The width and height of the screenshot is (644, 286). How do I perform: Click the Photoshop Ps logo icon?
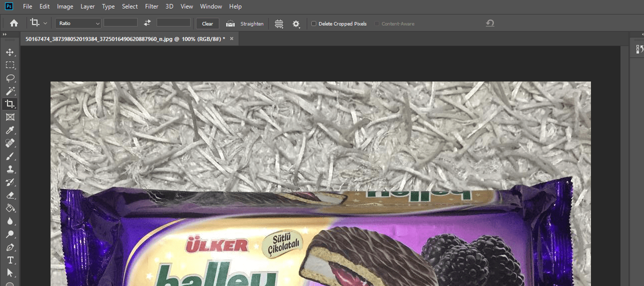click(x=9, y=6)
